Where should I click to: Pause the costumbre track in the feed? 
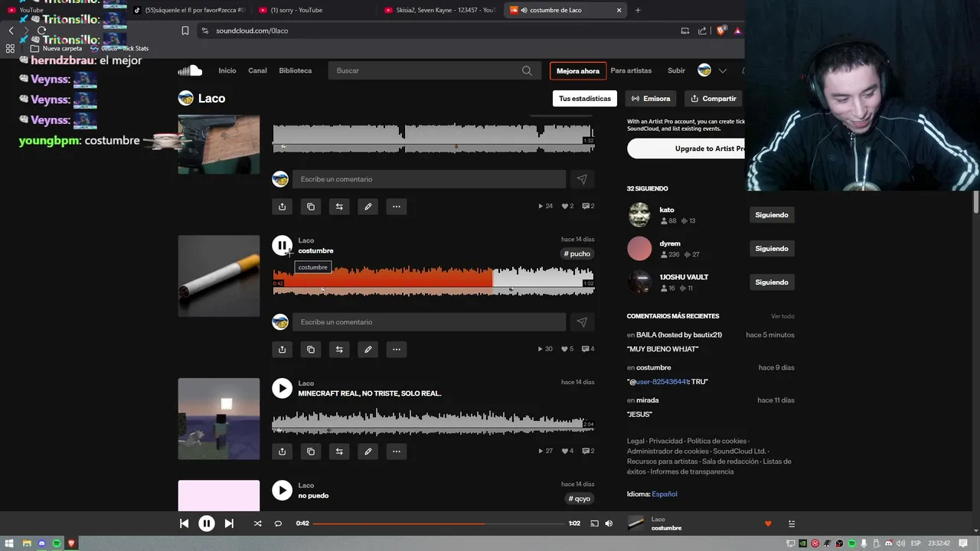coord(282,246)
